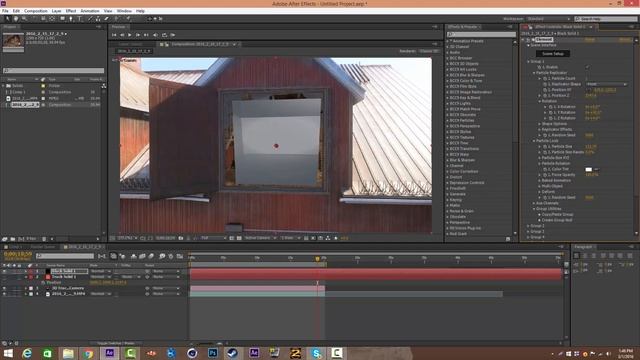The height and width of the screenshot is (360, 640).
Task: Click the current time indicator marker
Action: pos(317,259)
